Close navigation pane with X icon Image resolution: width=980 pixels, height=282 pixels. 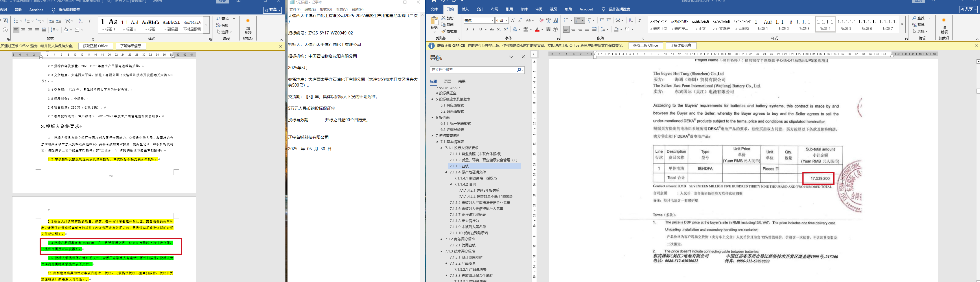[523, 57]
